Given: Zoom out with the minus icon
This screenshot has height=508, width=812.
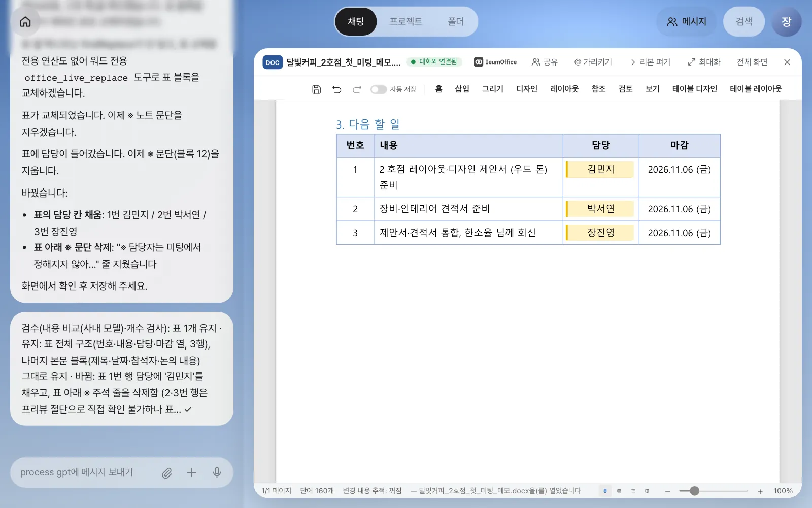Looking at the screenshot, I should 668,491.
